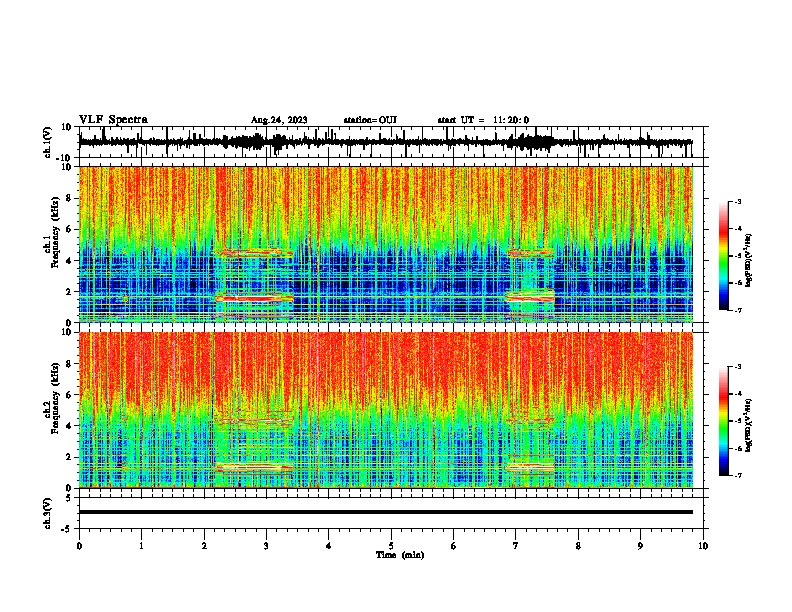Click the "-10" tick on the ch.1(V) waveform axis
The height and width of the screenshot is (612, 792).
[65, 158]
